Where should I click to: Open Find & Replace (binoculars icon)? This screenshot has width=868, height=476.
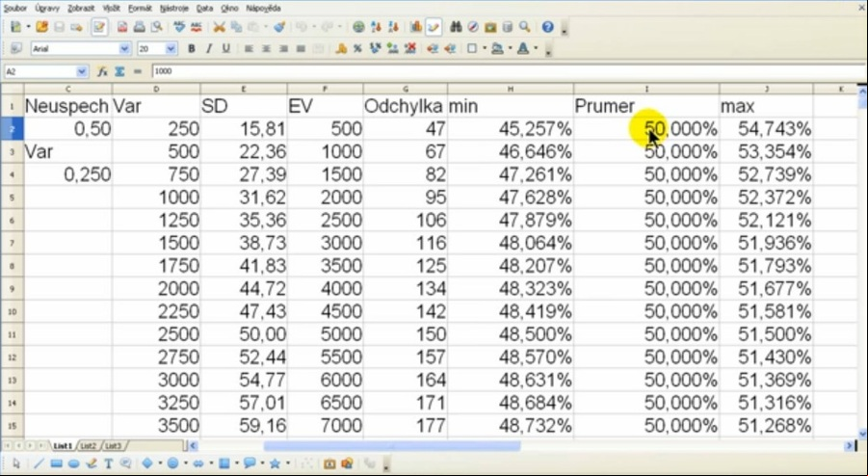(456, 27)
